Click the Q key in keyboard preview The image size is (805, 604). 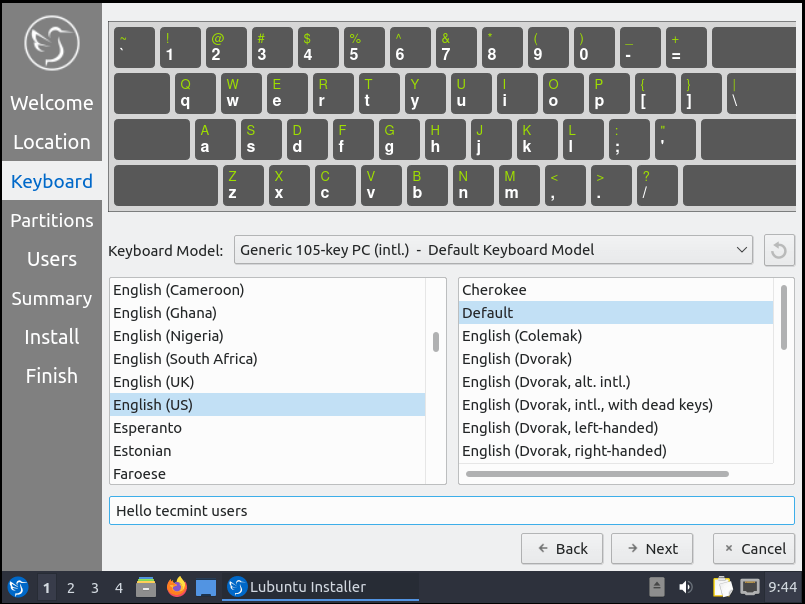195,93
